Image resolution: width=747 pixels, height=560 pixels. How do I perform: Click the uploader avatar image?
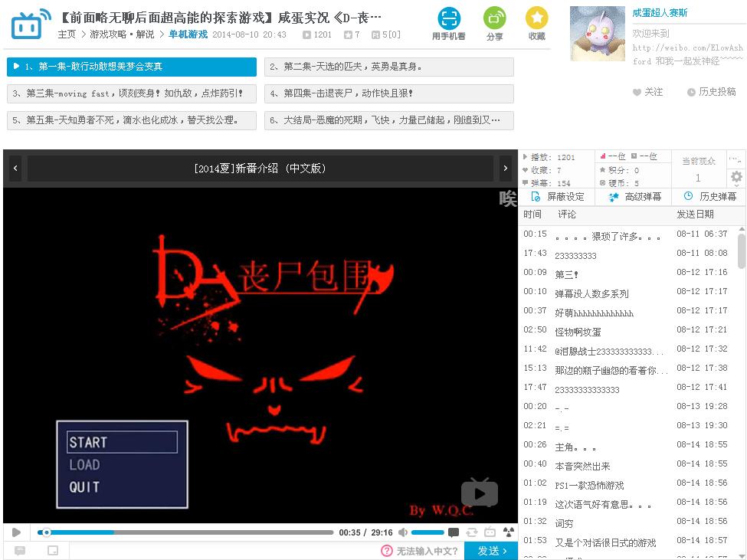pyautogui.click(x=598, y=34)
